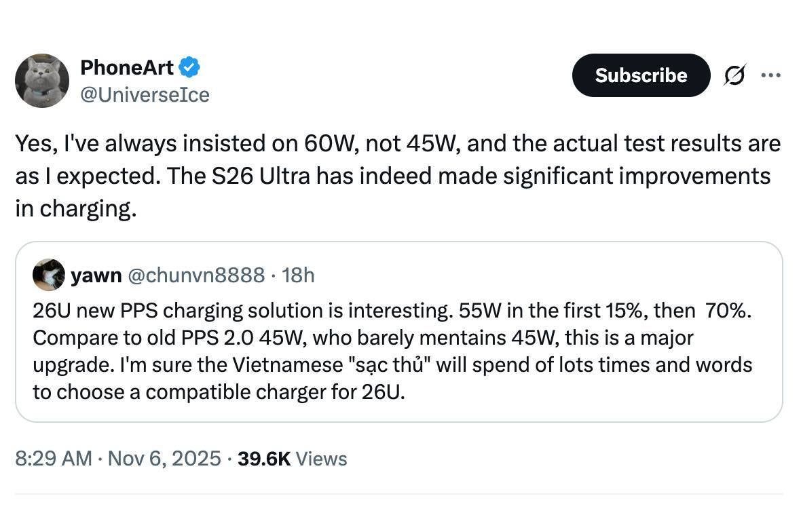This screenshot has width=801, height=532.
Task: Click the PhoneArt display name
Action: [x=127, y=67]
